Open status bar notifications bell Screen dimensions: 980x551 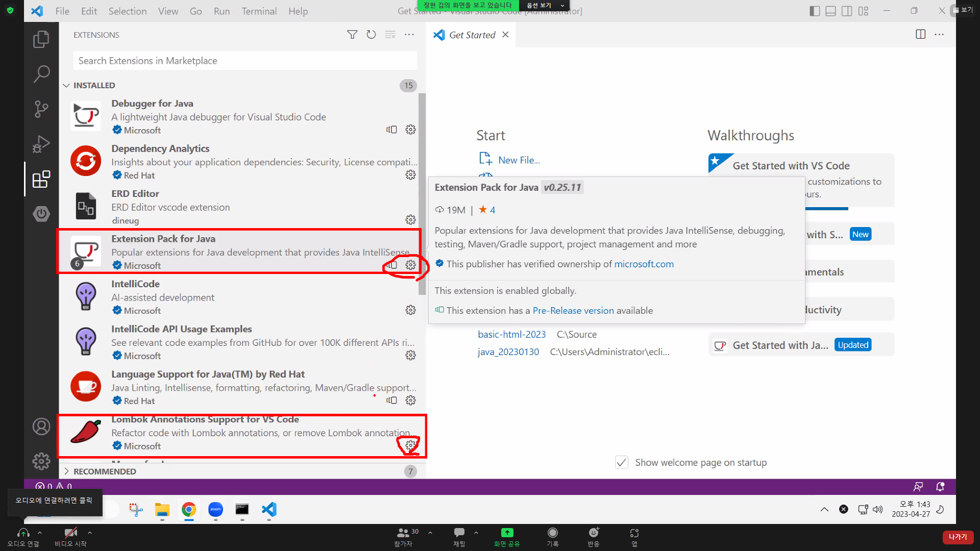tap(940, 486)
